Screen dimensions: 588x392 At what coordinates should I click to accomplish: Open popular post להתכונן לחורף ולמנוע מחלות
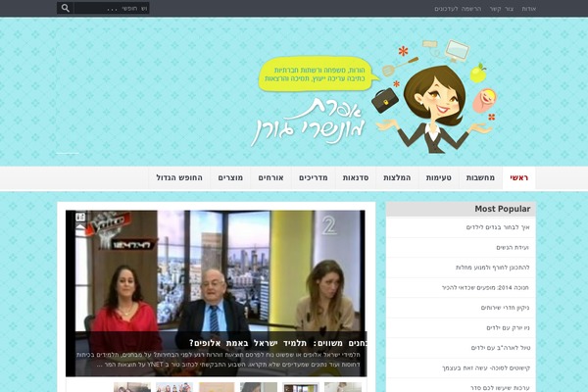pyautogui.click(x=492, y=268)
